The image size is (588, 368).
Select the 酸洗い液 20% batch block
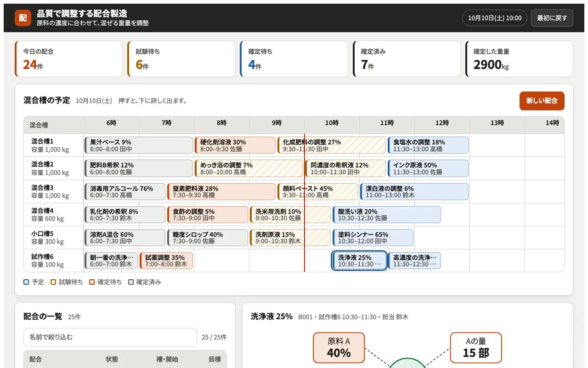(x=387, y=215)
